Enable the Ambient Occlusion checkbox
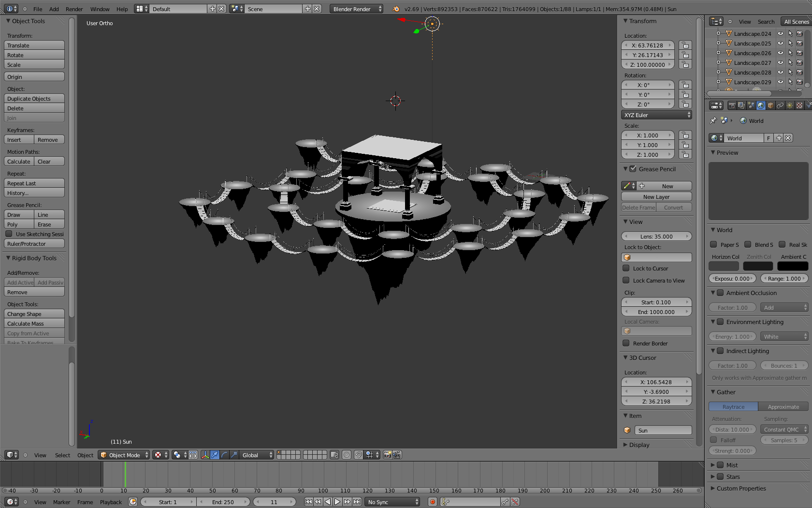Screen dimensions: 812x508 tap(720, 293)
